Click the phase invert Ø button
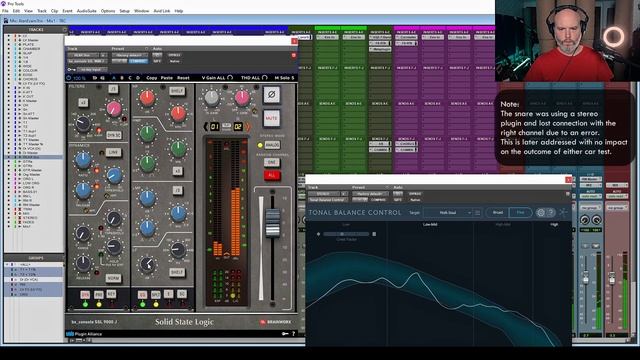640x360 pixels. [x=271, y=95]
